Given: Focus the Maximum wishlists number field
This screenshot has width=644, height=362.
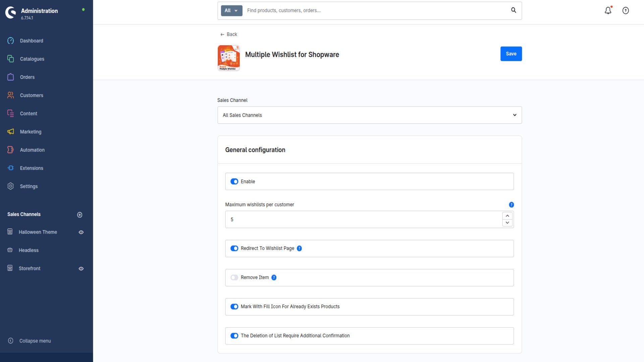Looking at the screenshot, I should (x=364, y=220).
